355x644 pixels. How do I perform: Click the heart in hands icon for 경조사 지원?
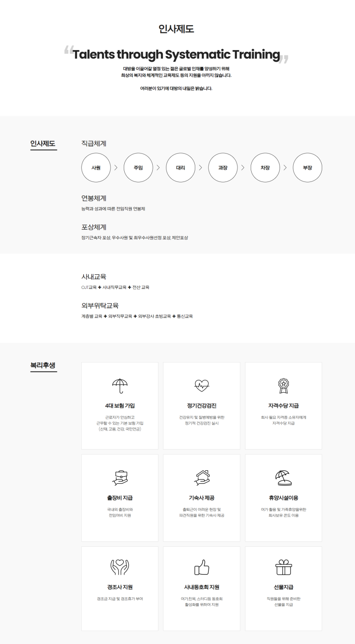click(x=120, y=567)
